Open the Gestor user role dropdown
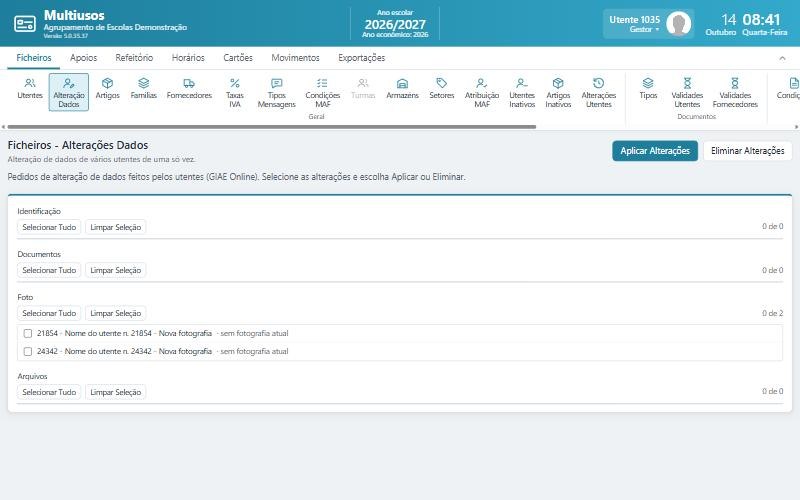Image resolution: width=800 pixels, height=500 pixels. pyautogui.click(x=644, y=30)
